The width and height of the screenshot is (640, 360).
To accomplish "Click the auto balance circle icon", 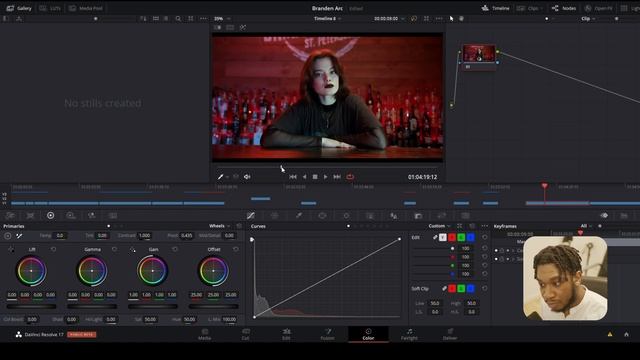I will coord(8,236).
